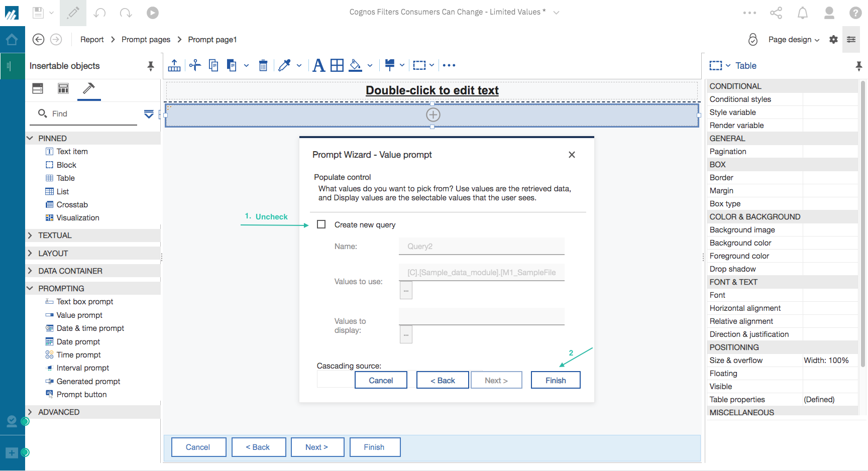Click the Save icon in top bar

[38, 13]
